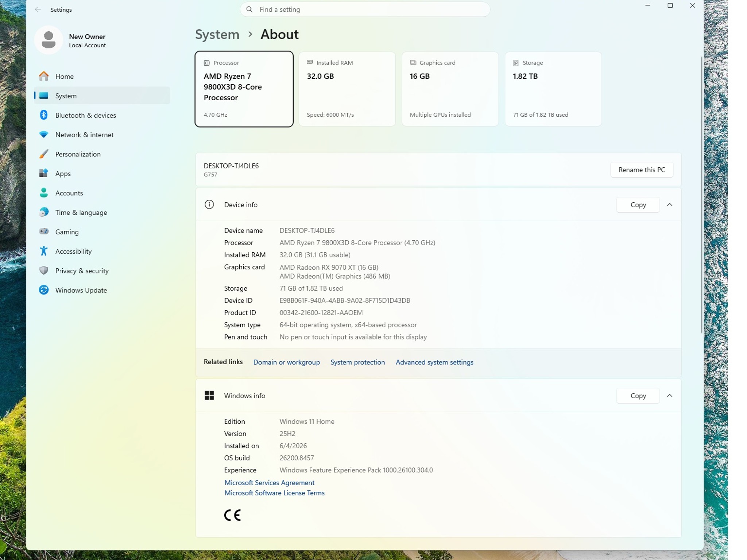Click the Accessibility figure icon
The width and height of the screenshot is (747, 560).
pos(44,251)
